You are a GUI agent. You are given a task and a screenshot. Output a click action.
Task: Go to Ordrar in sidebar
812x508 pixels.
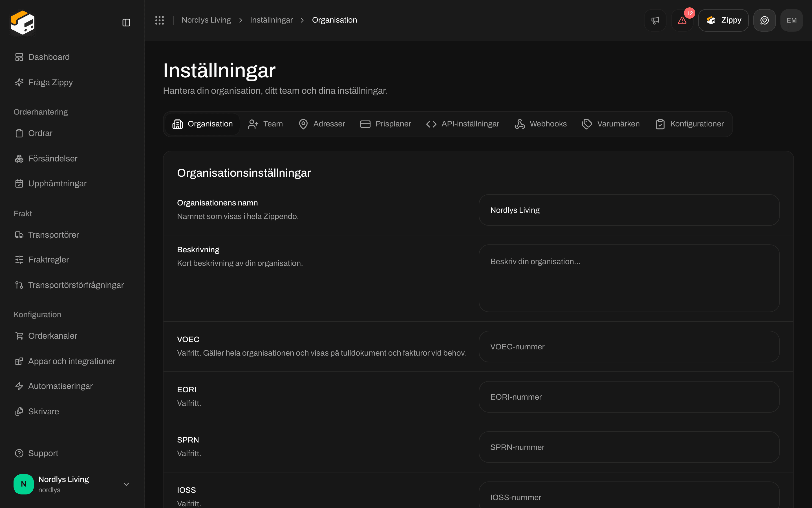72,133
